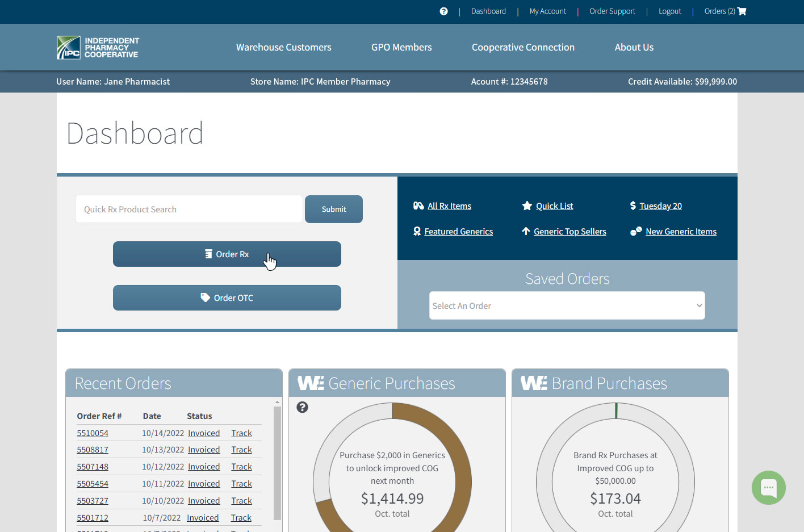Click the pills icon beside New Generic Items
Screen dimensions: 804x532
click(636, 231)
